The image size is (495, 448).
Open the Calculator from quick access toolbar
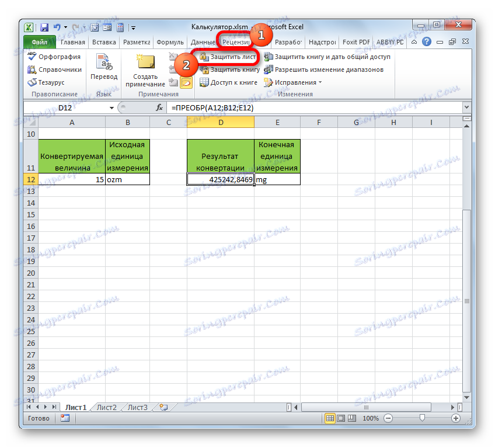pos(120,27)
